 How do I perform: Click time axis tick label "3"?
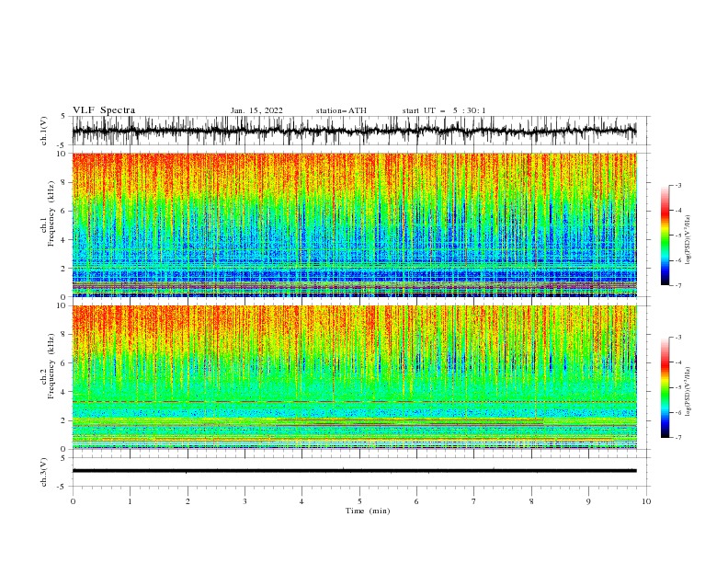(245, 501)
